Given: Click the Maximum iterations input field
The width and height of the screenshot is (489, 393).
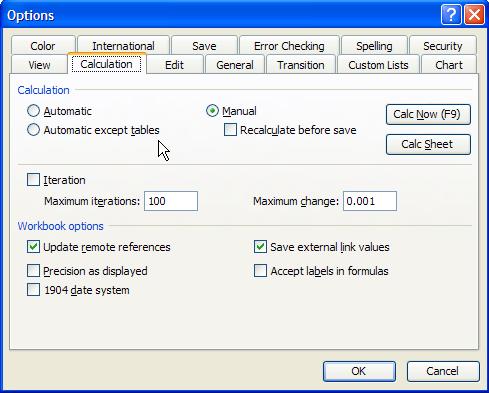Looking at the screenshot, I should (171, 201).
